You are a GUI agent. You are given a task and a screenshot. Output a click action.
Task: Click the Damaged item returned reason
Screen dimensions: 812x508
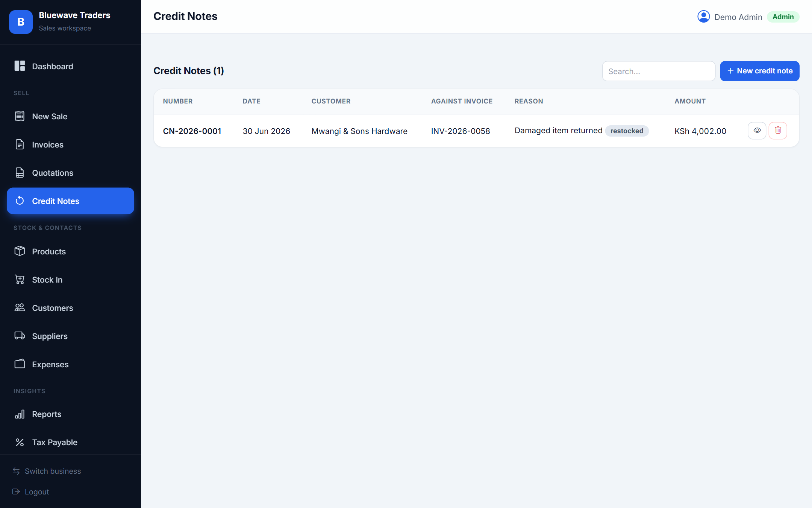coord(558,131)
